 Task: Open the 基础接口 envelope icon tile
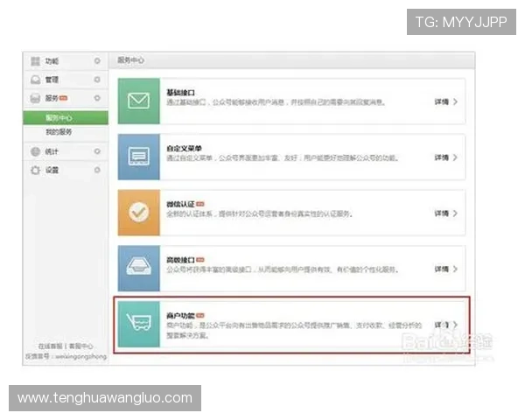point(138,101)
